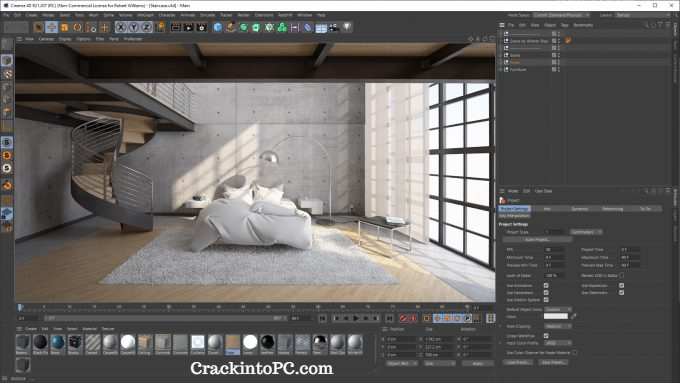Toggle Use Generators checkbox
Screen dimensions: 680x383
546,293
